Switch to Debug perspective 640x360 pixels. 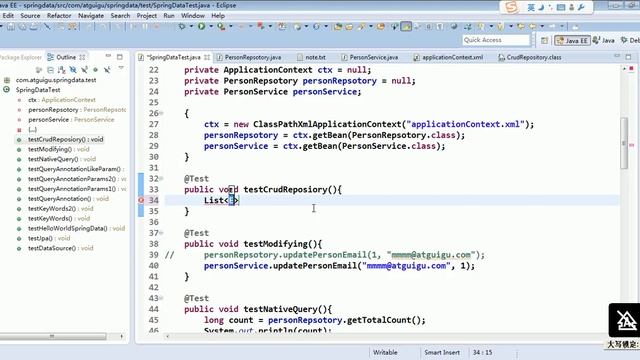(x=630, y=40)
